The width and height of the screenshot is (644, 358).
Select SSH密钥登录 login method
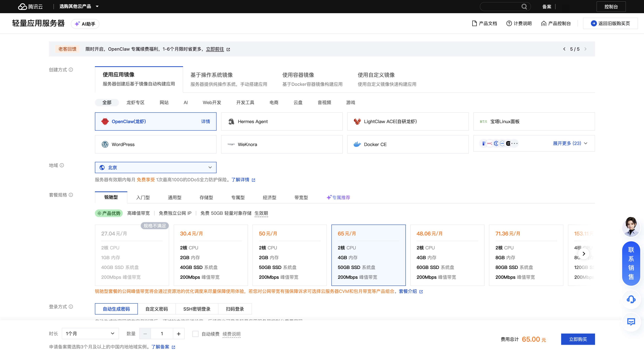click(197, 309)
